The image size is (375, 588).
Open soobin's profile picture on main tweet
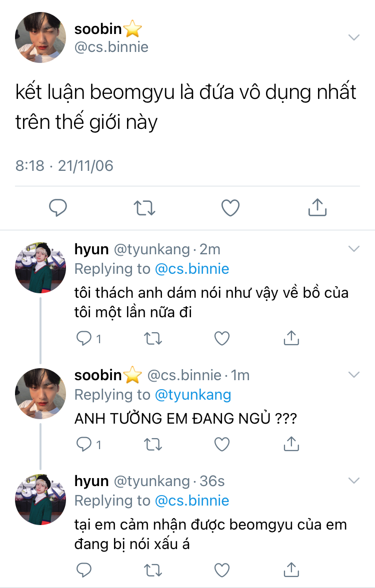(x=41, y=37)
